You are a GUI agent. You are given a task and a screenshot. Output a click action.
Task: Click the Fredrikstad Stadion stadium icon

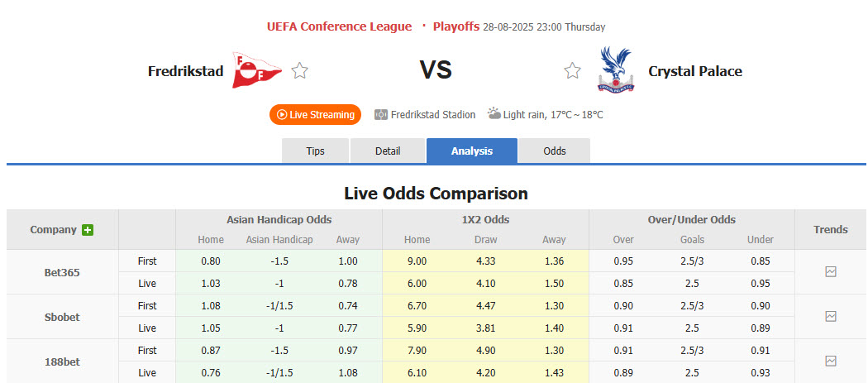click(x=381, y=115)
